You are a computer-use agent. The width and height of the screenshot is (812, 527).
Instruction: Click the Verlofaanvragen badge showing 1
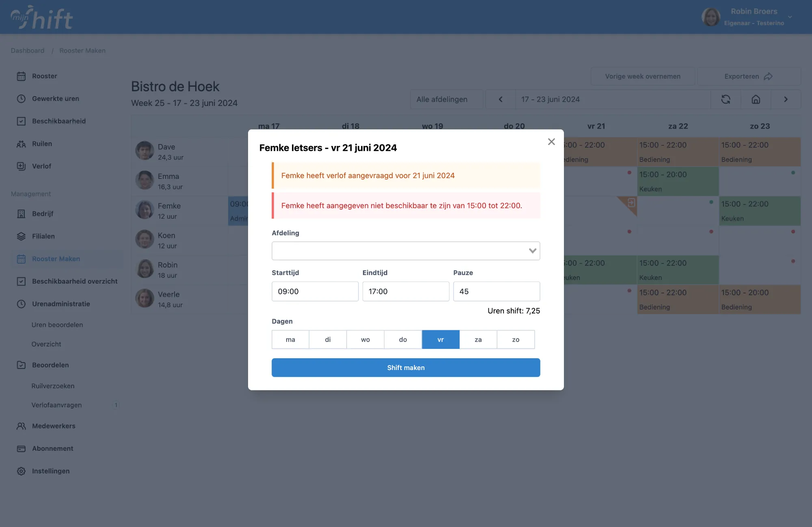(116, 405)
